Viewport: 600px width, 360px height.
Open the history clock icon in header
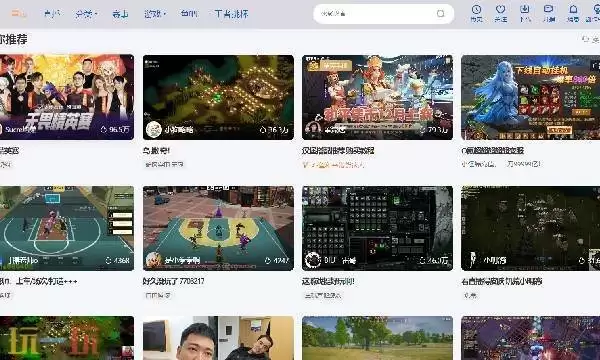point(476,10)
